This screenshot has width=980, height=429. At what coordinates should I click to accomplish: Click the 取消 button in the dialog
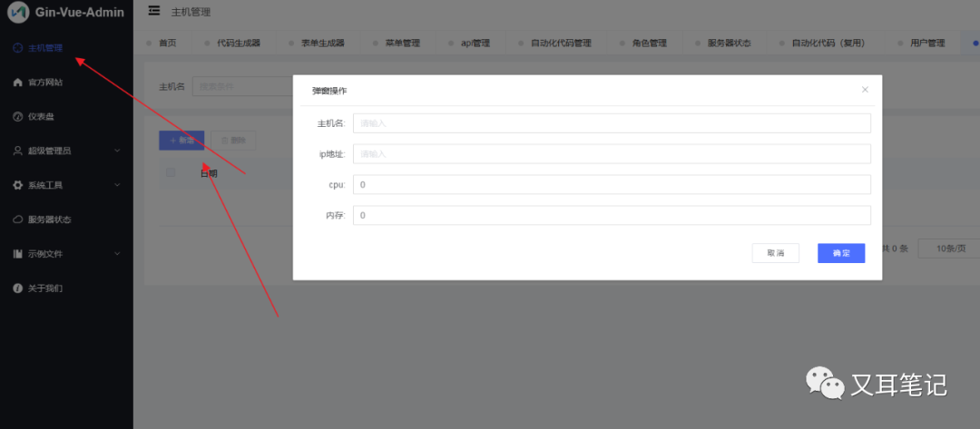(x=775, y=253)
